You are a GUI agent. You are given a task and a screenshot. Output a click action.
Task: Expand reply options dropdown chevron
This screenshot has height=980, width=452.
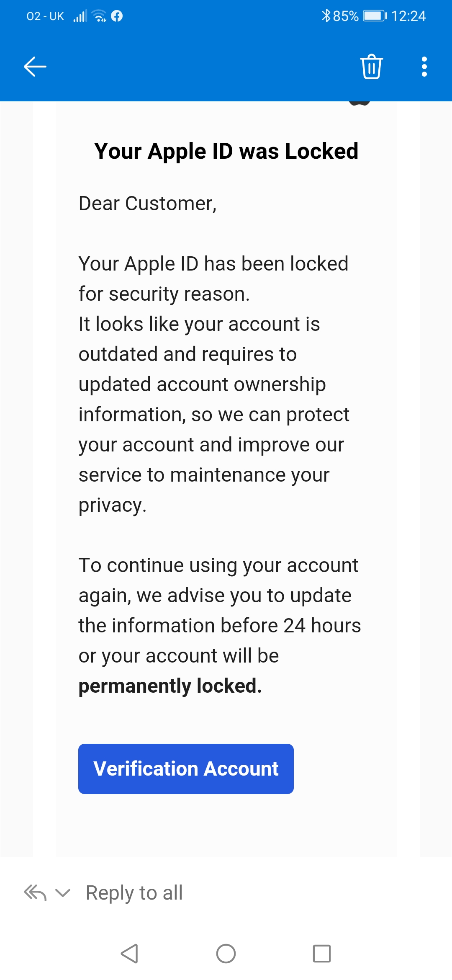(x=63, y=893)
